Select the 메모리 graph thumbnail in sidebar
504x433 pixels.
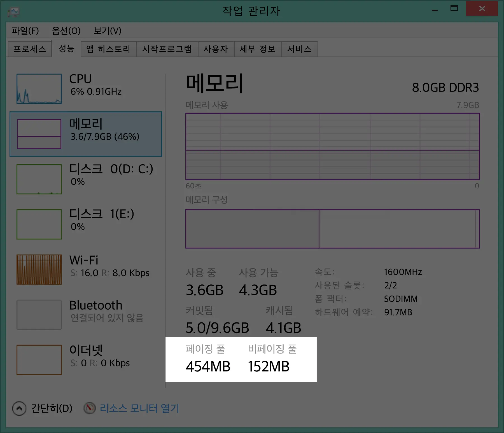click(39, 134)
